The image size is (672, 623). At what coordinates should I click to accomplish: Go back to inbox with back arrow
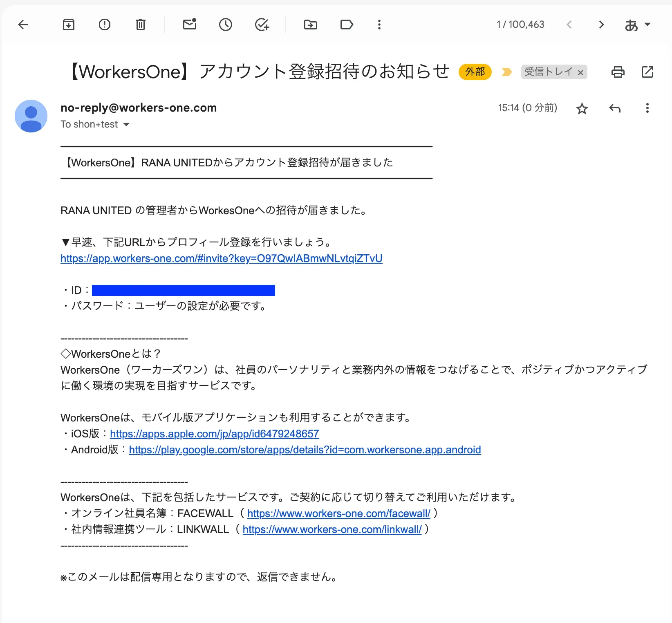pos(23,25)
